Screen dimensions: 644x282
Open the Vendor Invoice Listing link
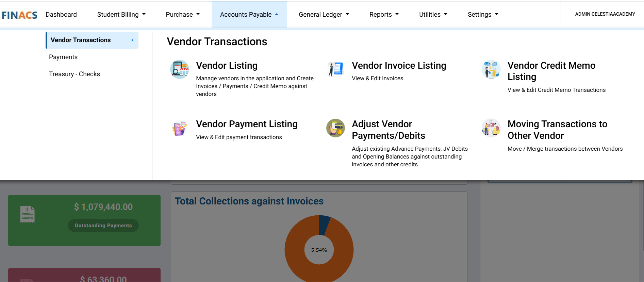tap(399, 65)
